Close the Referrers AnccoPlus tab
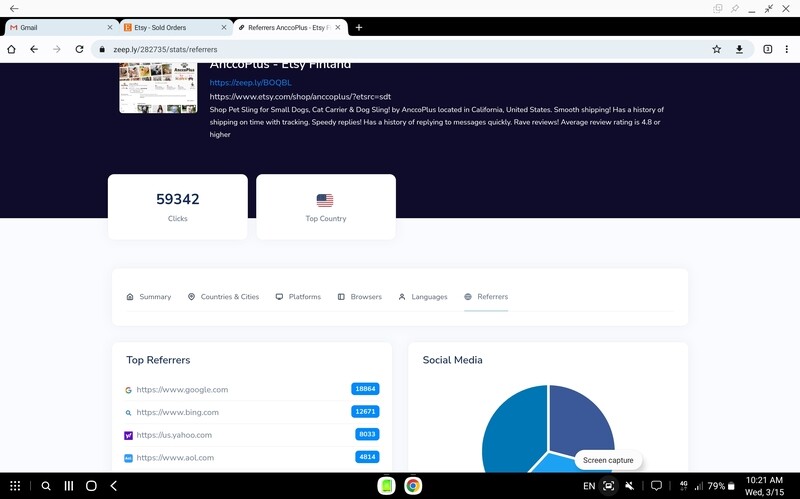 [x=338, y=28]
